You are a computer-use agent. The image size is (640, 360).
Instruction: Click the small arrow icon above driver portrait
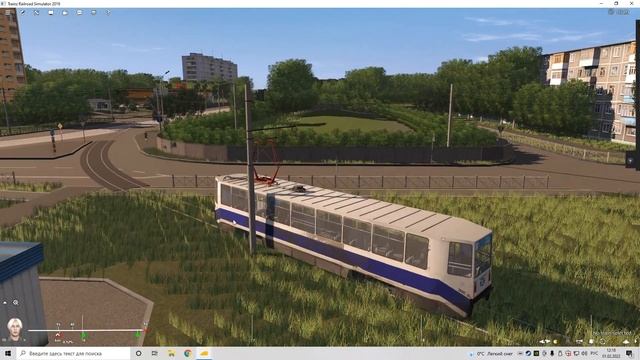pos(5,302)
